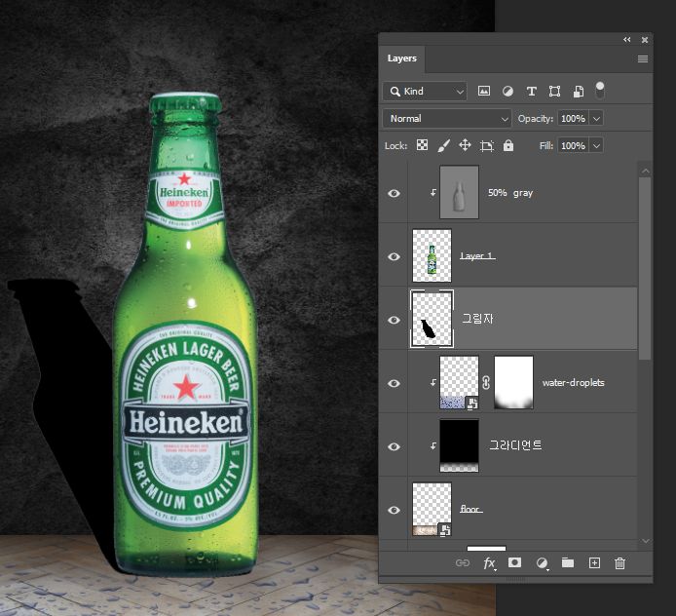Toggle layer filtering on/off switch
676x616 pixels.
pyautogui.click(x=600, y=90)
